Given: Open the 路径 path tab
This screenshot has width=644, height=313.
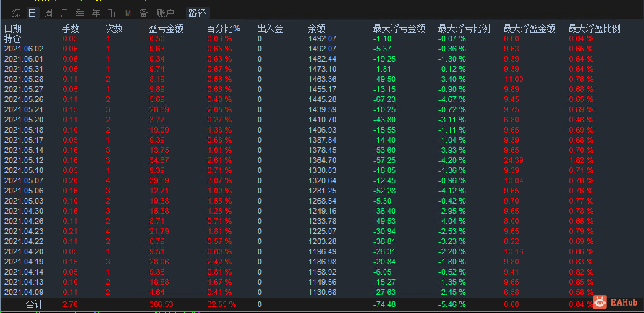Looking at the screenshot, I should click(x=197, y=13).
